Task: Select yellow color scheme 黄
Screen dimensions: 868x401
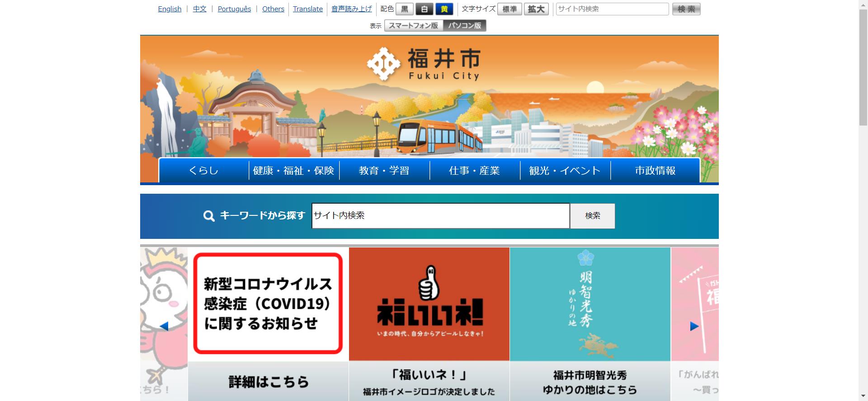Action: (444, 9)
